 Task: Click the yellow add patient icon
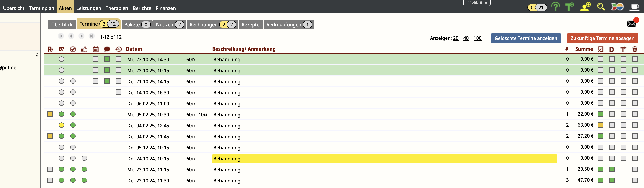585,7
